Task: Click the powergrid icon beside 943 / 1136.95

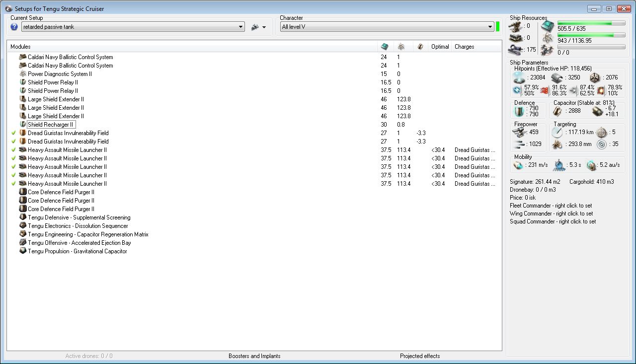Action: pos(548,38)
